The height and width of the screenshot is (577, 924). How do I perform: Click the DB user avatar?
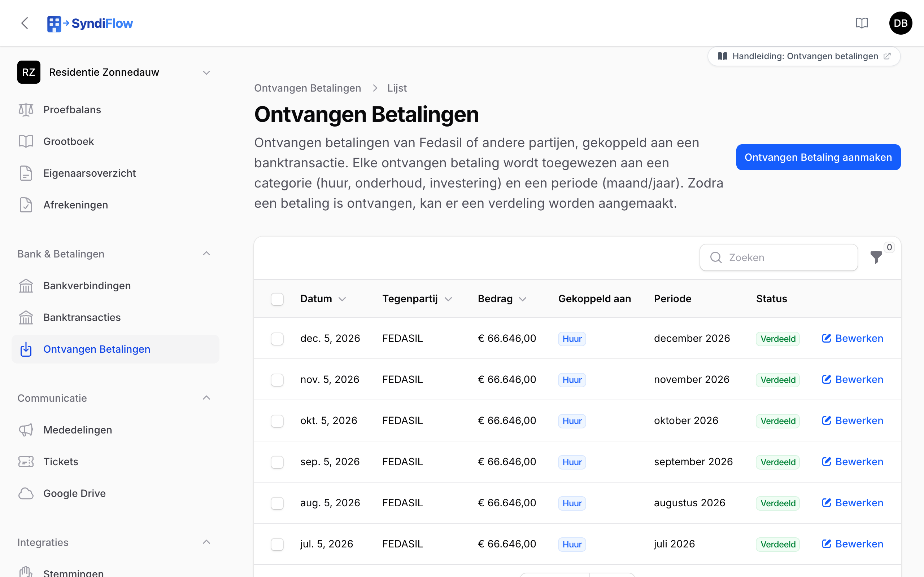tap(900, 23)
